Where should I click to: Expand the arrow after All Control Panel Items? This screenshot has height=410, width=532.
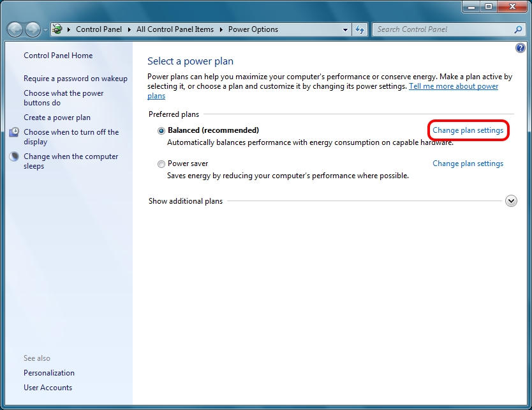(x=221, y=29)
